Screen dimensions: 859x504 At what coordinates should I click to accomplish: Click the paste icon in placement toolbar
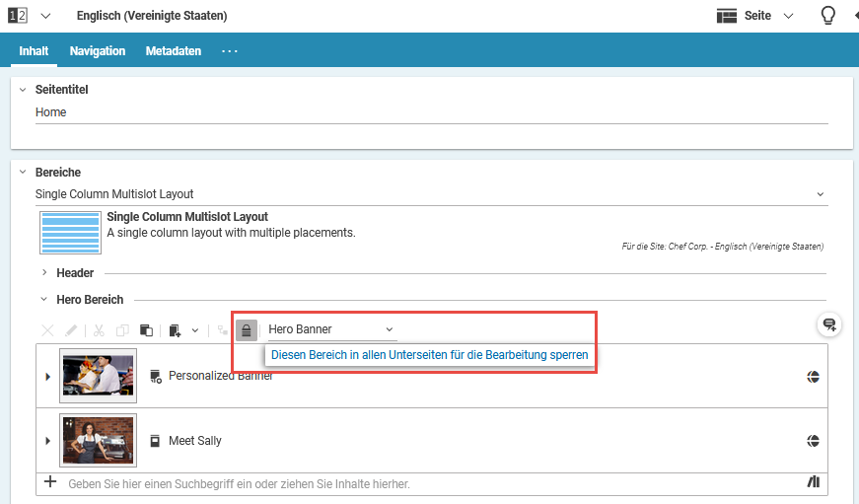tap(146, 330)
